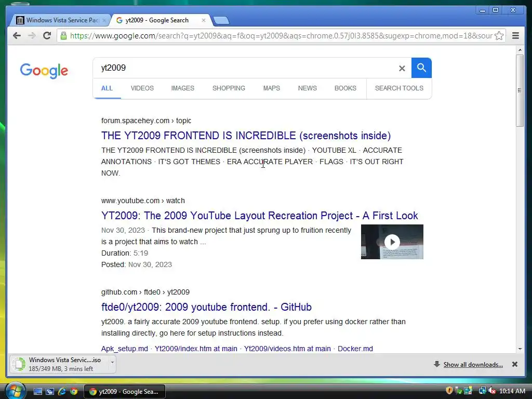Image resolution: width=532 pixels, height=399 pixels.
Task: Play the YT2009 video thumbnail
Action: tap(392, 242)
